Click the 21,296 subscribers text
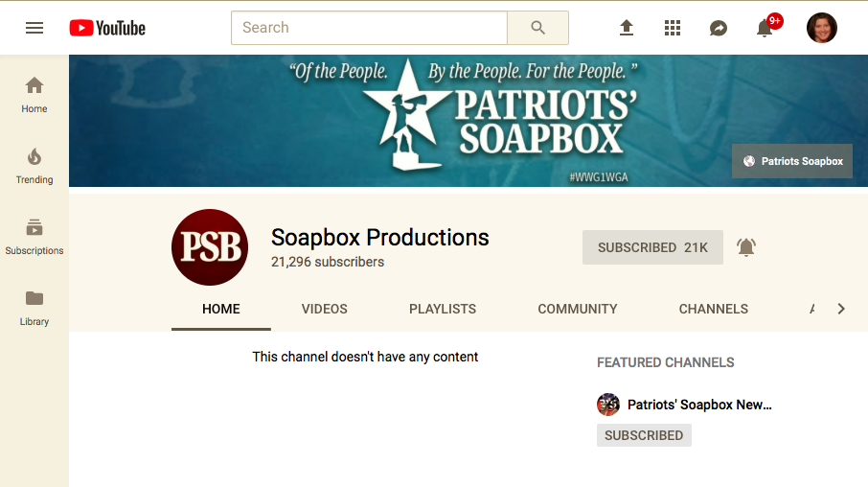This screenshot has height=487, width=868. [327, 262]
